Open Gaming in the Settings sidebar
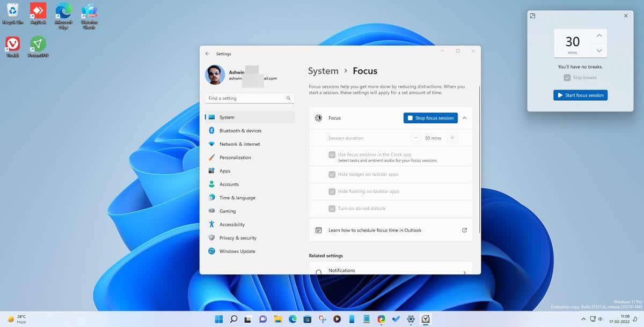 [x=250, y=211]
